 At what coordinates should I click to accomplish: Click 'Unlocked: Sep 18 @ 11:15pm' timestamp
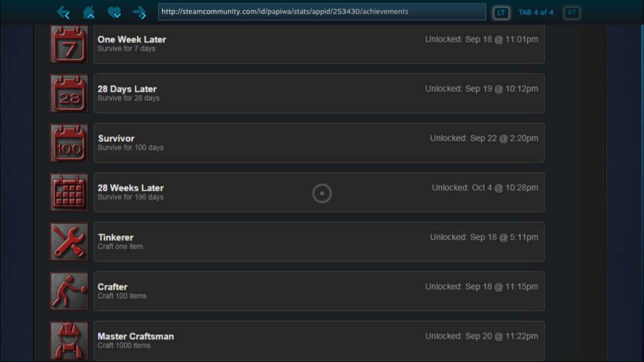click(482, 287)
